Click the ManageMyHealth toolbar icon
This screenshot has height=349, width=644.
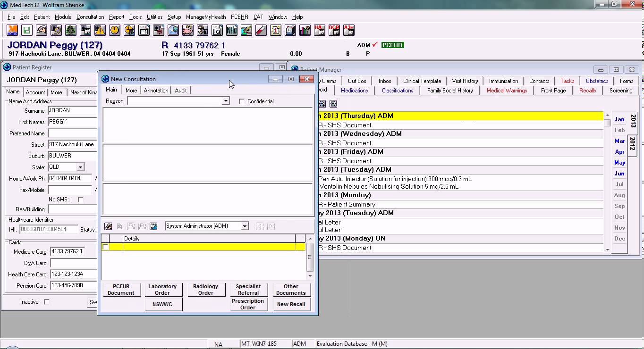12,31
